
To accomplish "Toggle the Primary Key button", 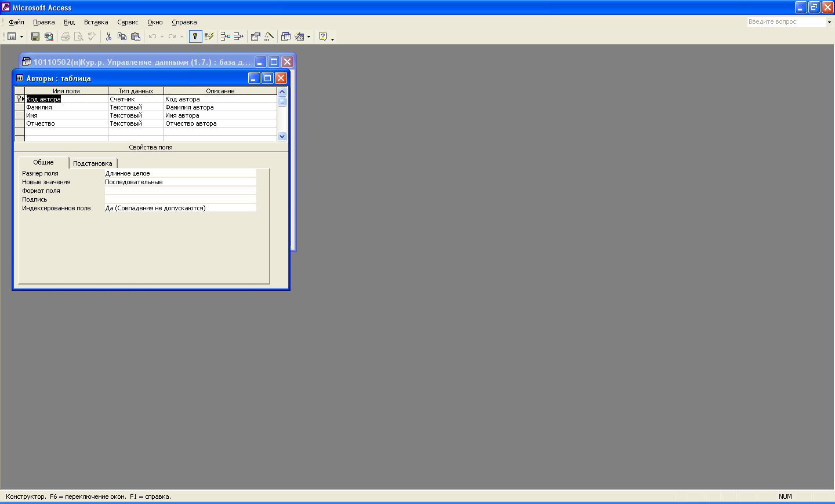I will coord(195,36).
